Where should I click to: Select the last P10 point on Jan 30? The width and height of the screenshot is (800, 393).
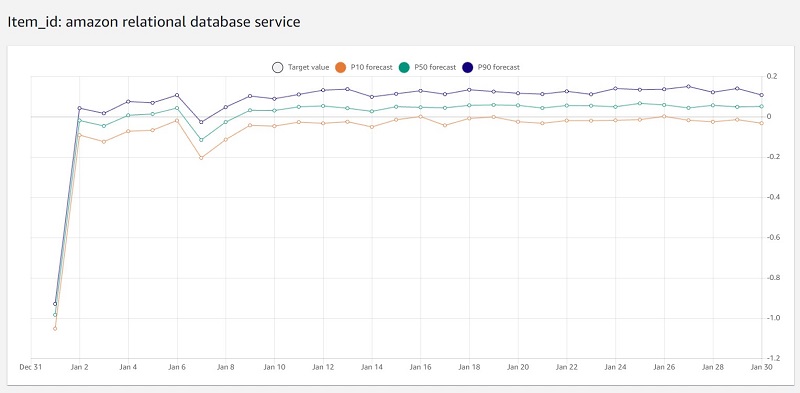coord(762,124)
